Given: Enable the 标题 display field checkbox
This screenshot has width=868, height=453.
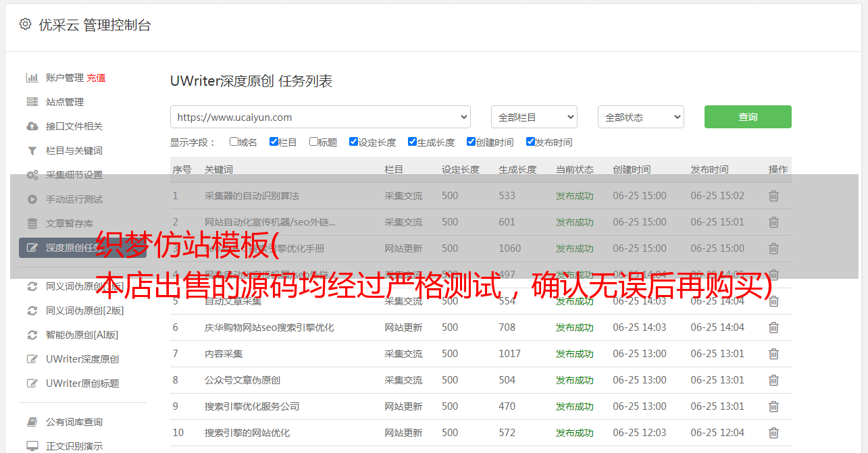Looking at the screenshot, I should click(x=313, y=142).
